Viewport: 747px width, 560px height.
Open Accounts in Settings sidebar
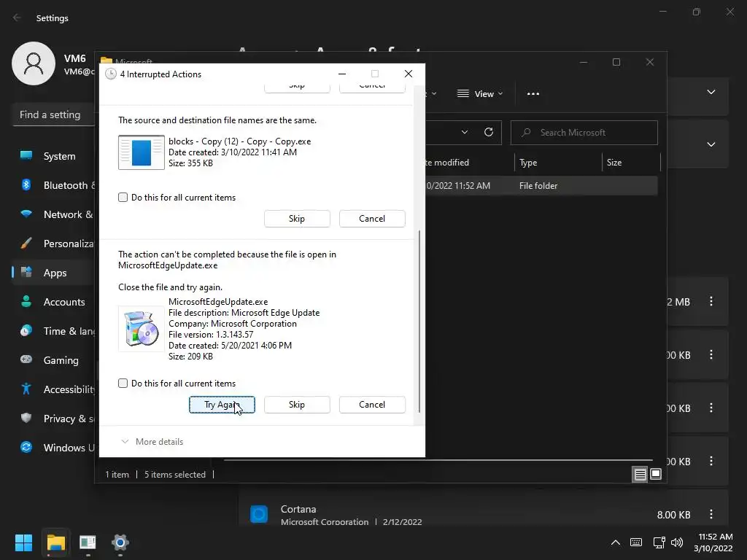click(53, 302)
